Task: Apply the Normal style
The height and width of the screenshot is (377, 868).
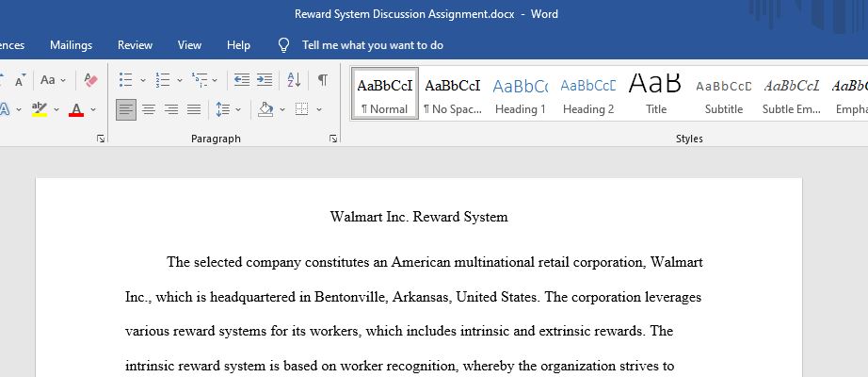Action: (x=385, y=93)
